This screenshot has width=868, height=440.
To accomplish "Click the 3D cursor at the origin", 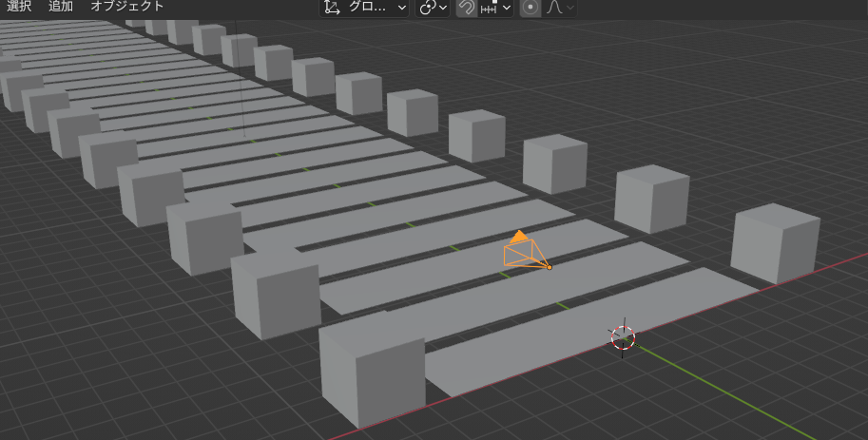I will (623, 336).
